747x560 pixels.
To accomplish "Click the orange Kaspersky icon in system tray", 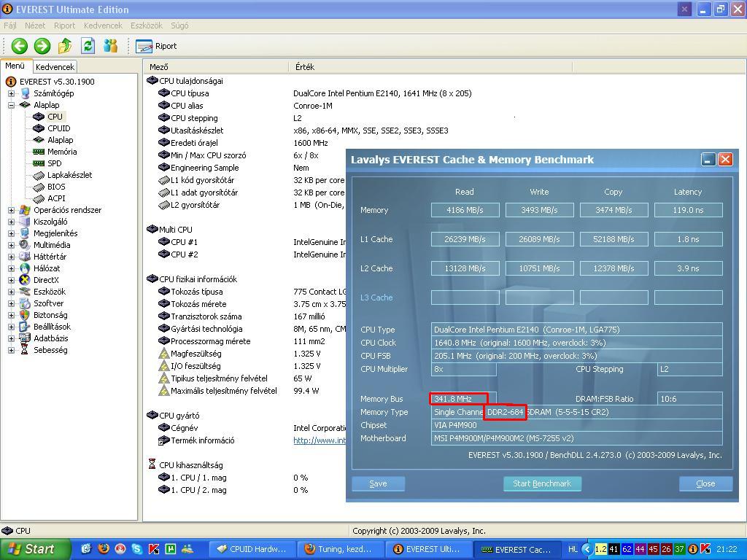I will click(x=706, y=550).
